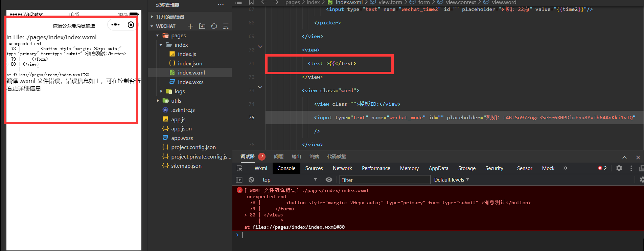Open the files://pages/index/index.wxml#80 error link
Image resolution: width=644 pixels, height=251 pixels.
tap(299, 227)
